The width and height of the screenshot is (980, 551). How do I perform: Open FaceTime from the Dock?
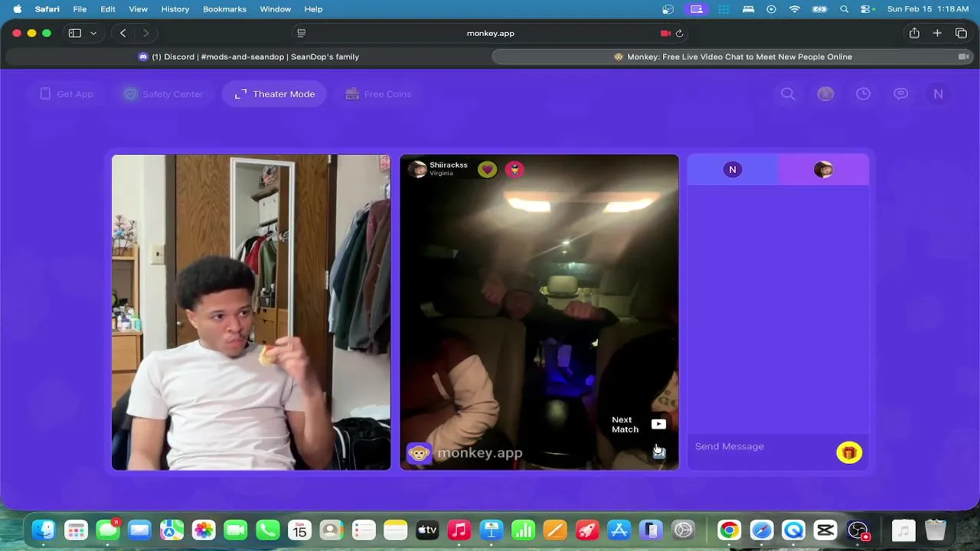click(236, 530)
